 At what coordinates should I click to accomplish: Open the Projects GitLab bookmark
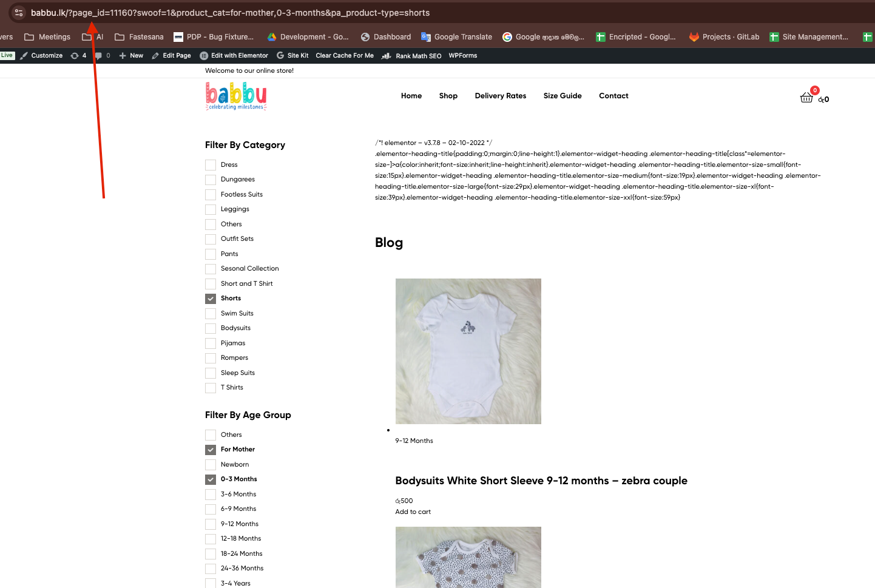[724, 37]
